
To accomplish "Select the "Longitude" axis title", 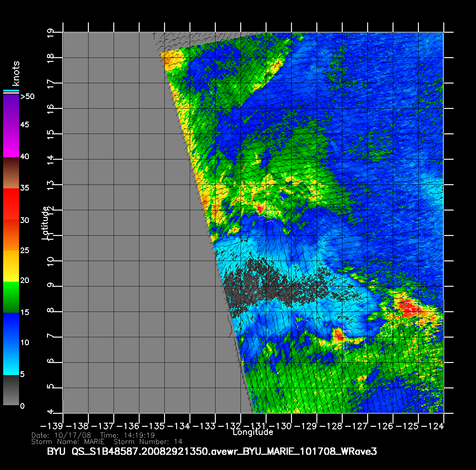I will (253, 432).
